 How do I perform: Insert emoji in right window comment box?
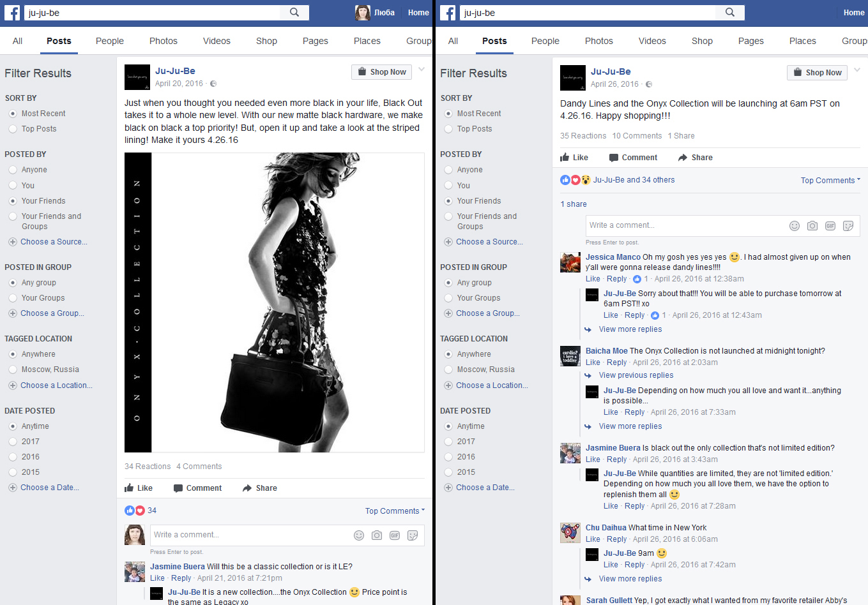[x=795, y=226]
